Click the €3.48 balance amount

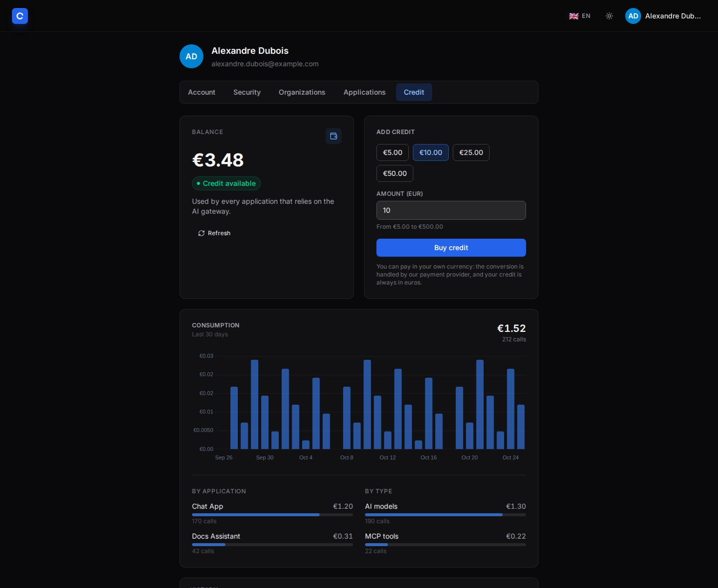[218, 160]
